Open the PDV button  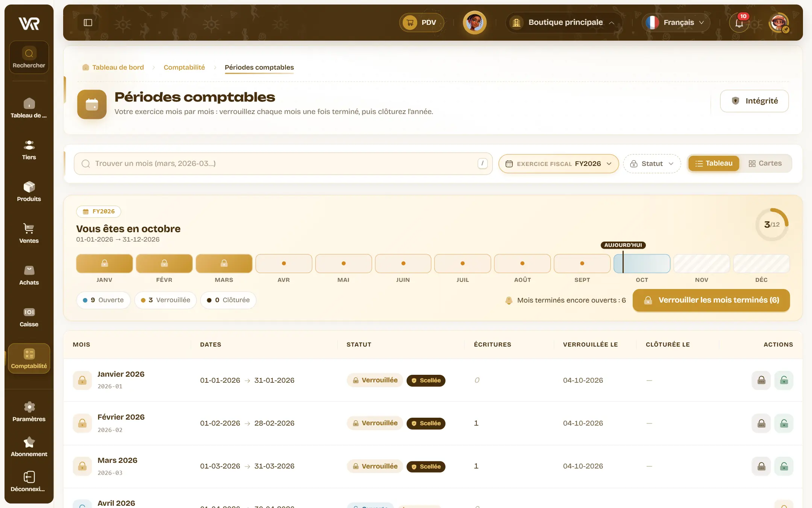(421, 23)
